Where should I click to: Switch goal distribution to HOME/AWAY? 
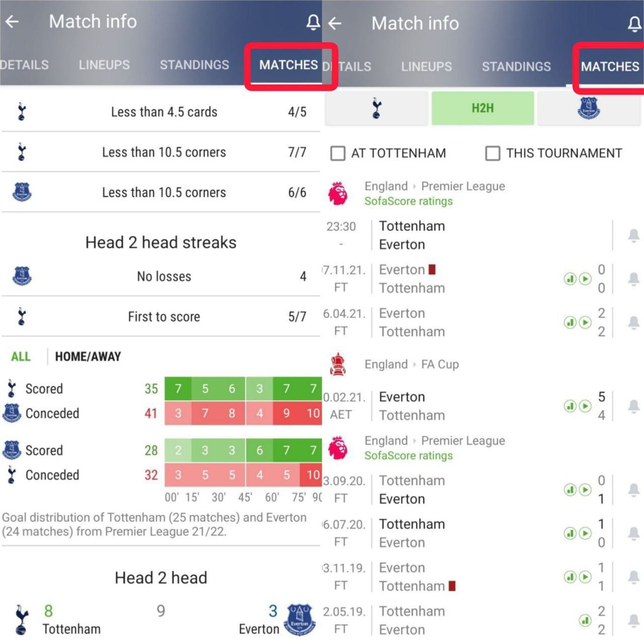[88, 357]
